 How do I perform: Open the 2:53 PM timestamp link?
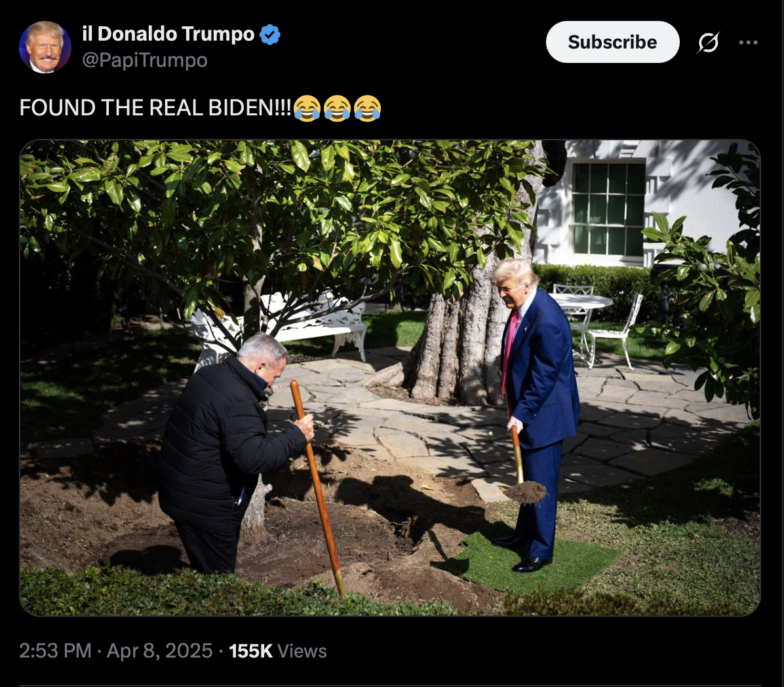click(x=56, y=650)
